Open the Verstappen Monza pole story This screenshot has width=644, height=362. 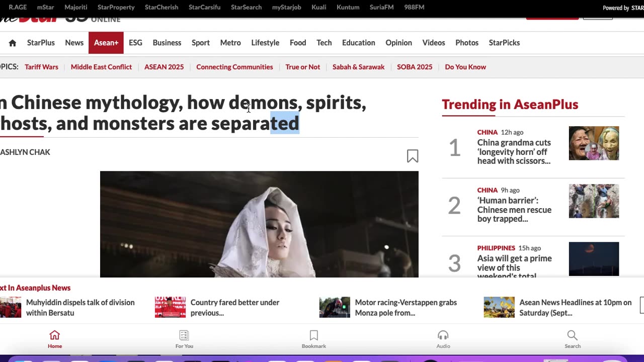click(x=406, y=308)
